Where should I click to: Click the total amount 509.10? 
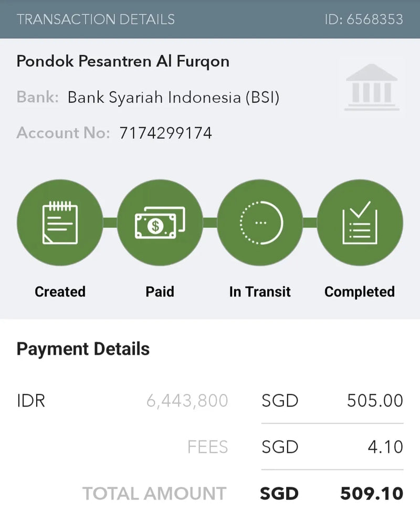pyautogui.click(x=372, y=494)
